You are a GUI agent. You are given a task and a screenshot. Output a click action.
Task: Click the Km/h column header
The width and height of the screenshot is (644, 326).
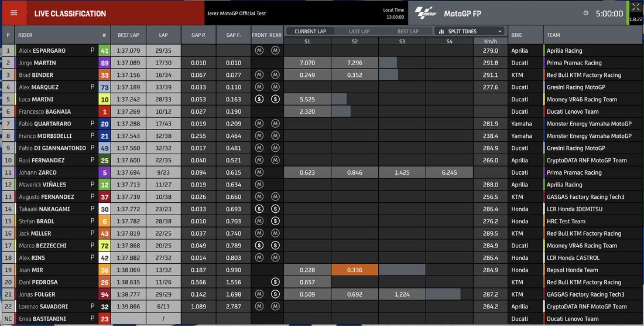pos(491,41)
